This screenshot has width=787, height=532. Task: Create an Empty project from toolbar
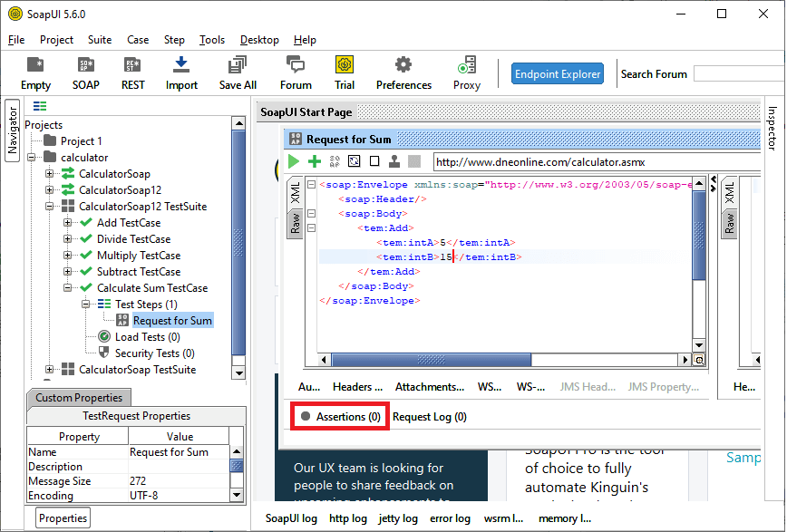coord(35,73)
